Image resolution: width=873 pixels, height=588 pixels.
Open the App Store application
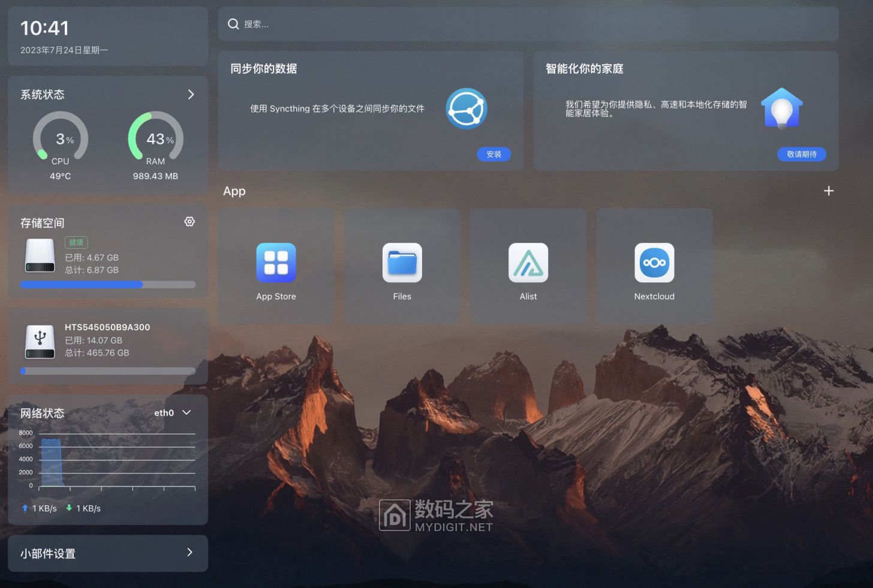pyautogui.click(x=276, y=263)
